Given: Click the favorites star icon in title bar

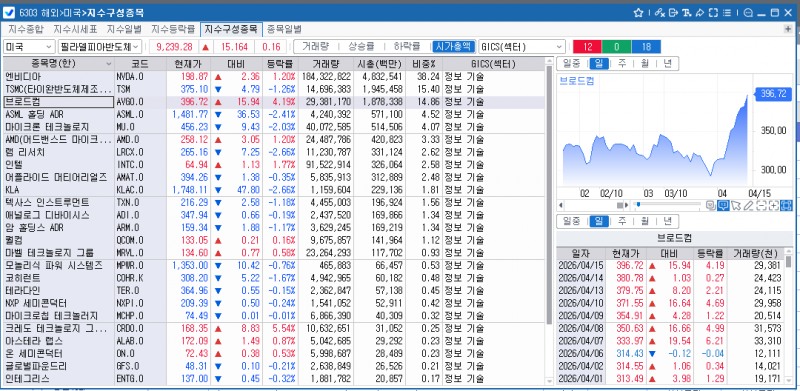Looking at the screenshot, I should (638, 13).
